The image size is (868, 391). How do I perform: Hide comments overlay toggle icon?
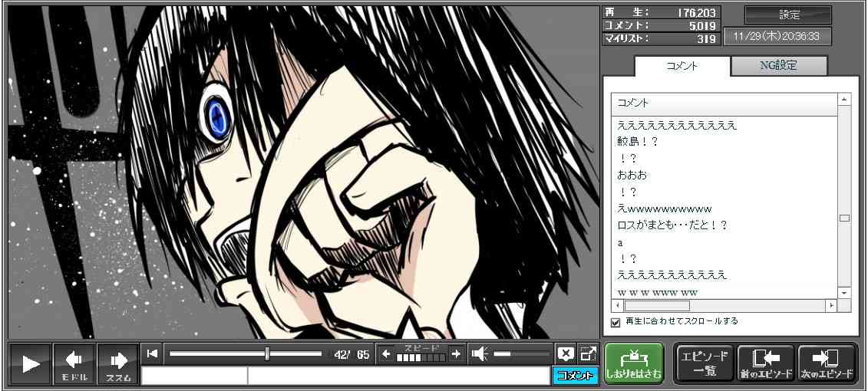566,353
